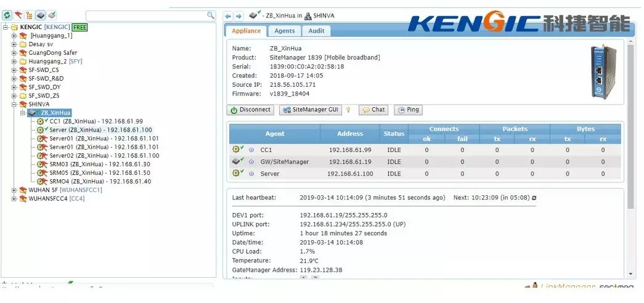
Task: Click the green refresh icon in tree toolbar
Action: pyautogui.click(x=7, y=15)
